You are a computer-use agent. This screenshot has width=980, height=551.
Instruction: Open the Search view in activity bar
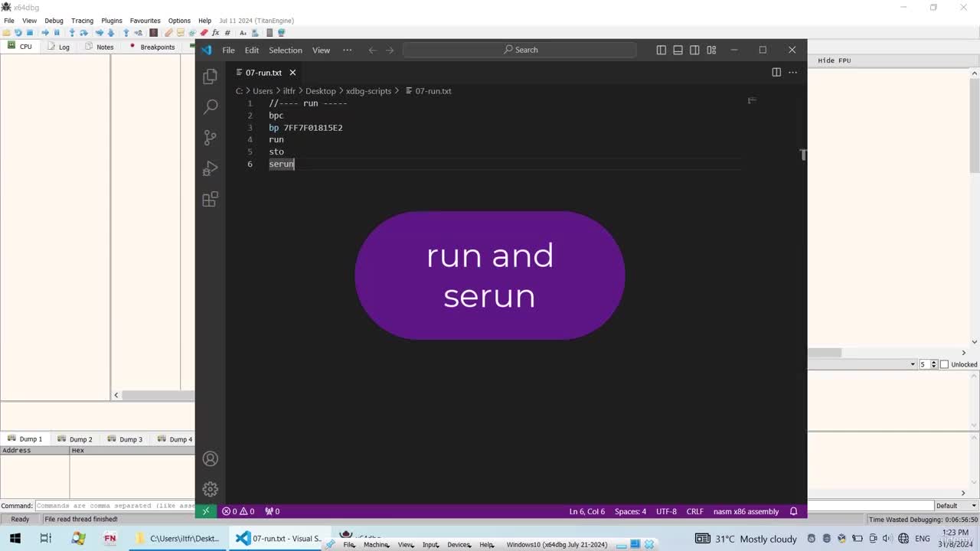click(x=210, y=107)
